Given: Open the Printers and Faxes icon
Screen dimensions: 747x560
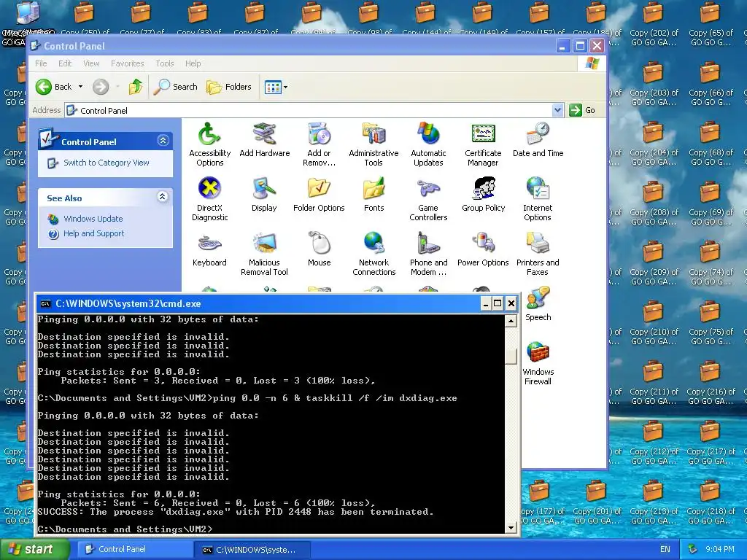Looking at the screenshot, I should (x=538, y=254).
